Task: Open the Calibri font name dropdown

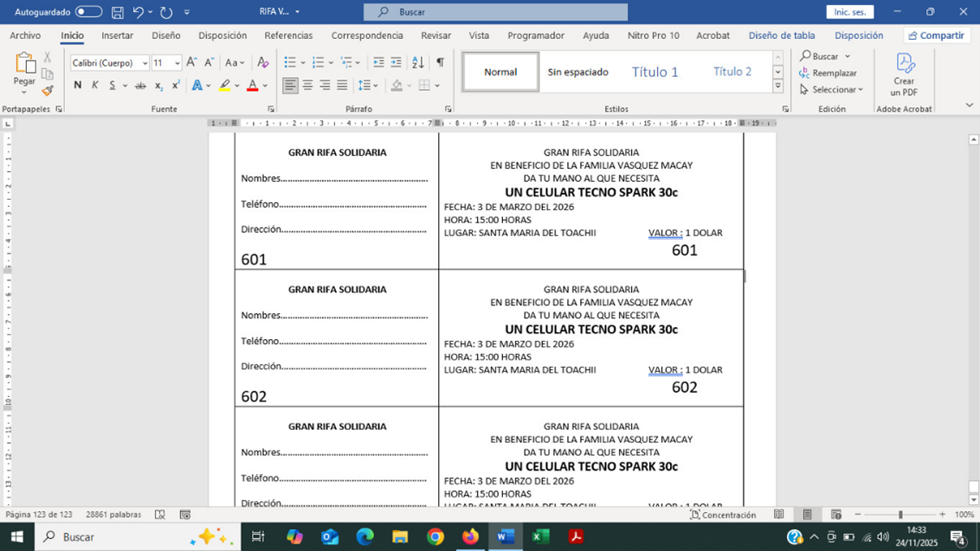Action: tap(145, 63)
